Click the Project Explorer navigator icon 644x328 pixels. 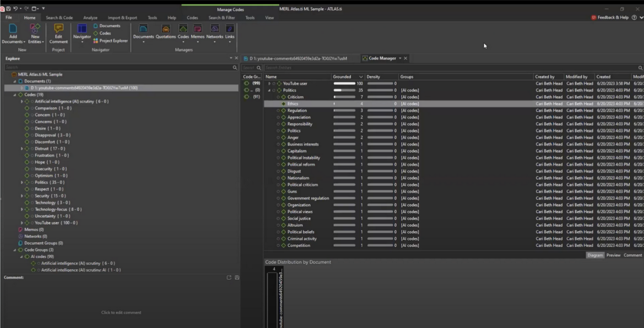coord(96,41)
